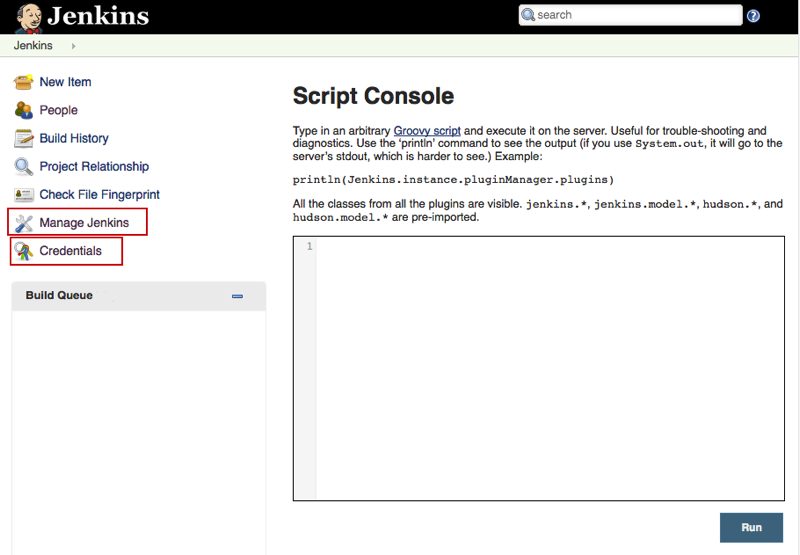Click in the search box
This screenshot has height=555, width=800.
(x=635, y=15)
